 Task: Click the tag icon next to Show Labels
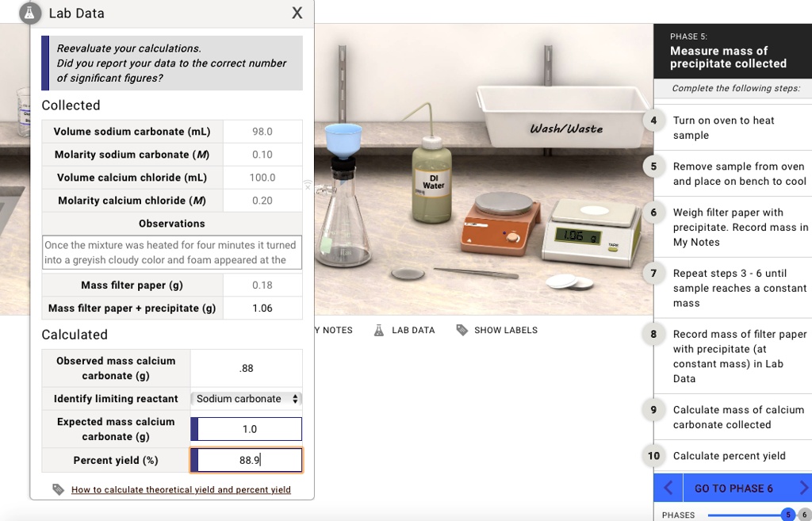pos(462,330)
